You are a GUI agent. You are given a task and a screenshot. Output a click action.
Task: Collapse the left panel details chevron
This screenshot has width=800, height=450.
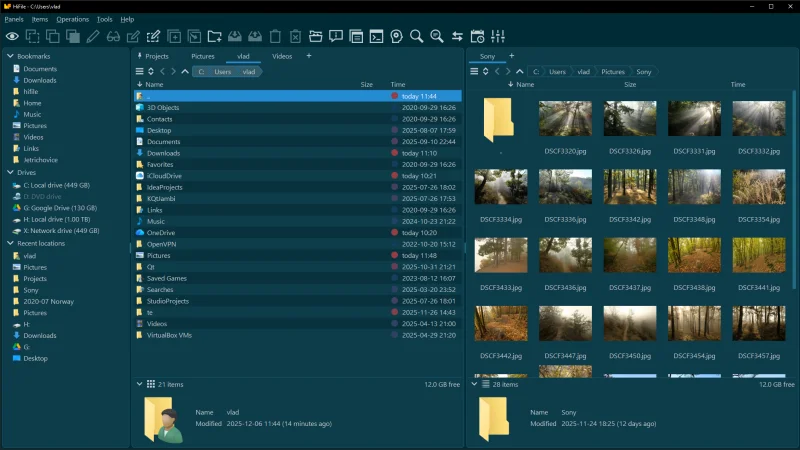(x=139, y=384)
